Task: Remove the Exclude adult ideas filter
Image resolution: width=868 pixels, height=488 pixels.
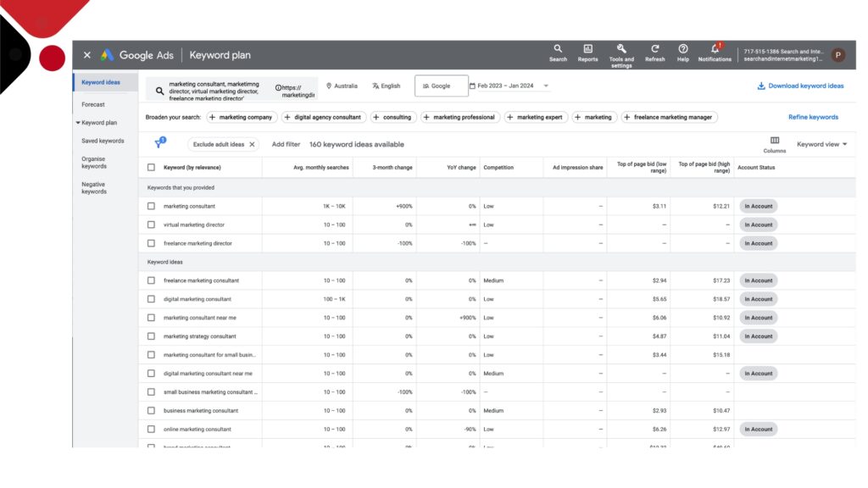Action: point(252,144)
